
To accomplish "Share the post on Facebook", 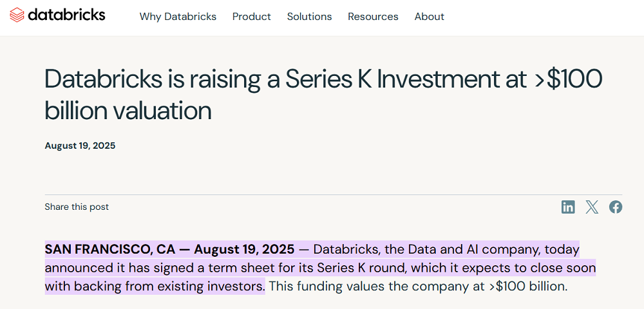I will [x=616, y=207].
